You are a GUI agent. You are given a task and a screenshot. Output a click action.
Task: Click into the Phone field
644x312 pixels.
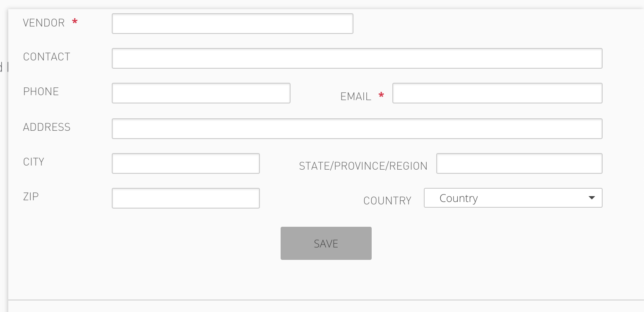point(201,93)
